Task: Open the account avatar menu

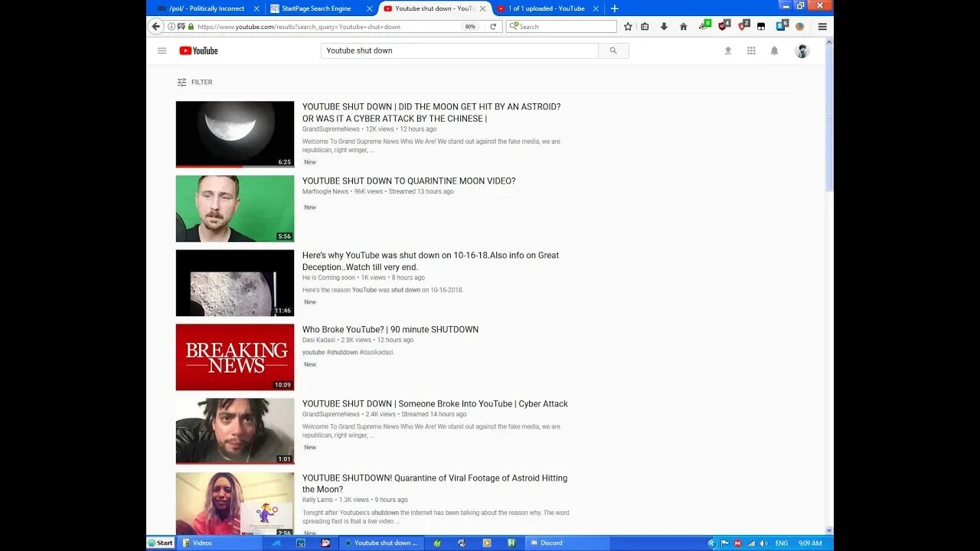Action: coord(802,51)
